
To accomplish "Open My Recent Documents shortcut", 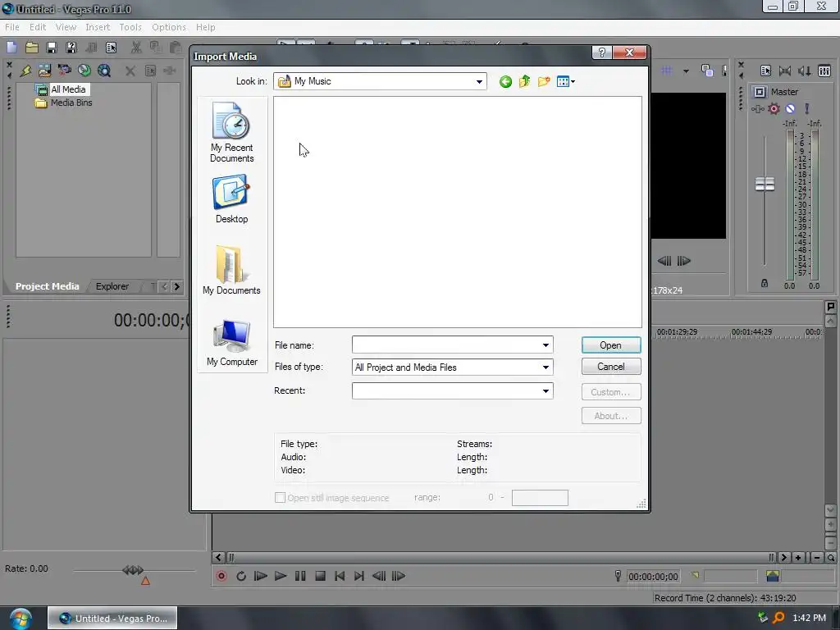I will [x=231, y=132].
